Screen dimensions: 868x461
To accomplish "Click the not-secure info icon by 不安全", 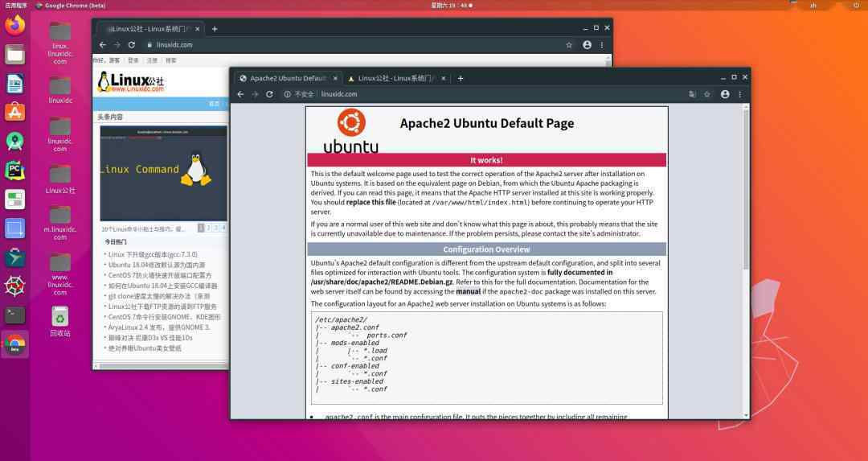I will coord(287,94).
